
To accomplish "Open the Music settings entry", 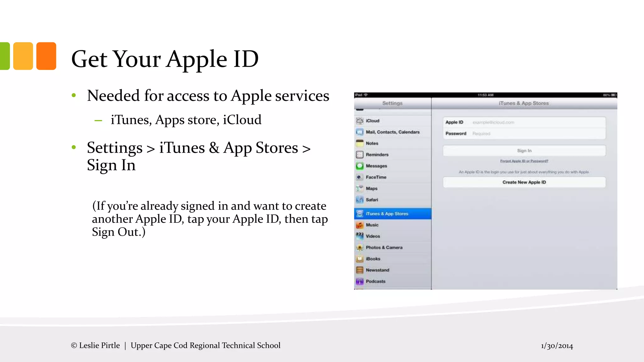I will coord(393,225).
